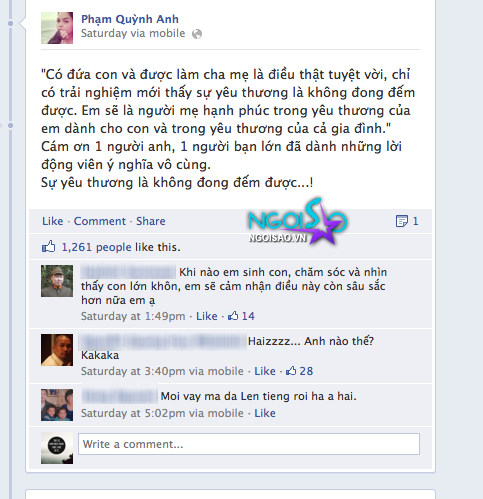Open Phạm Quỳnh Anh's profile picture
483x499 pixels.
[57, 28]
